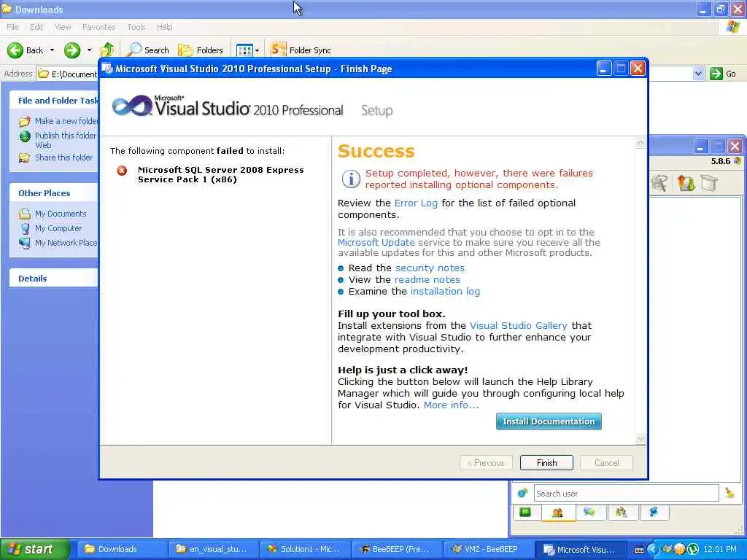Click the failed Microsoft SQL Server 2008 Express entry
Screen dimensions: 747x560
coord(220,174)
